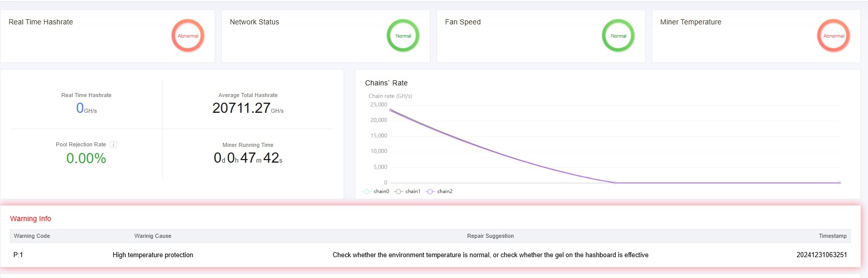The width and height of the screenshot is (868, 278).
Task: Click the Miner Temperature Abnormal status ring
Action: point(833,36)
